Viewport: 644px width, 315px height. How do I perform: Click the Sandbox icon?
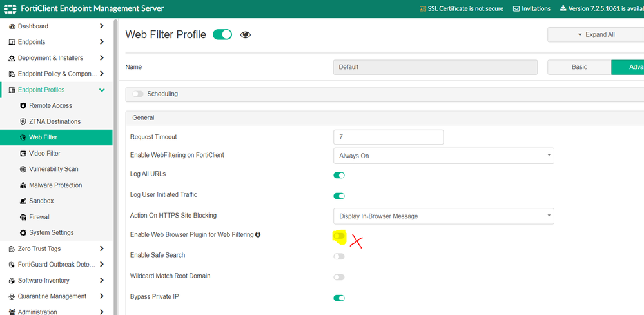(23, 201)
